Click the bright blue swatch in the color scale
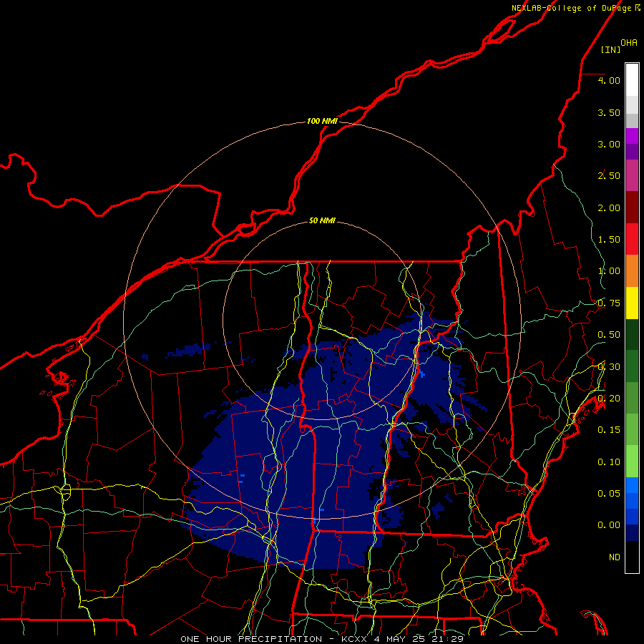644x644 pixels. 632,485
